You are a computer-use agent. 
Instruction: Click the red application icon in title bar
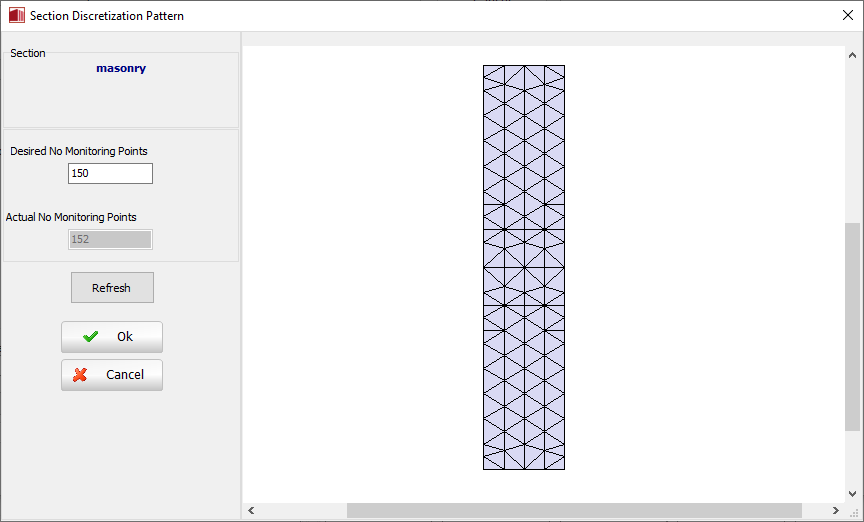pos(16,16)
